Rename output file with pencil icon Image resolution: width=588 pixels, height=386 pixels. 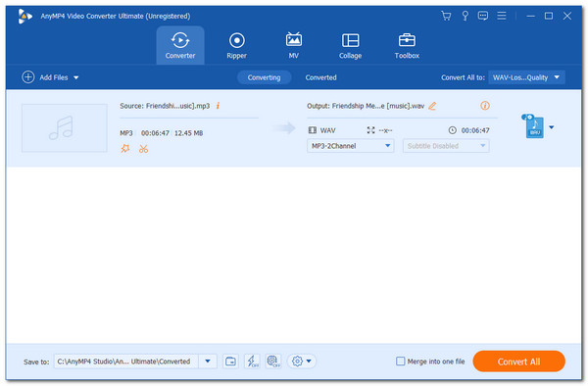pos(432,106)
